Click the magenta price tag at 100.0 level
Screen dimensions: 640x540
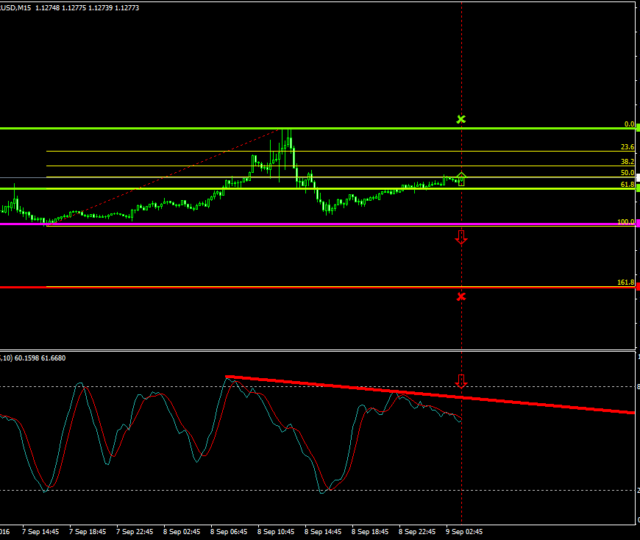point(637,224)
